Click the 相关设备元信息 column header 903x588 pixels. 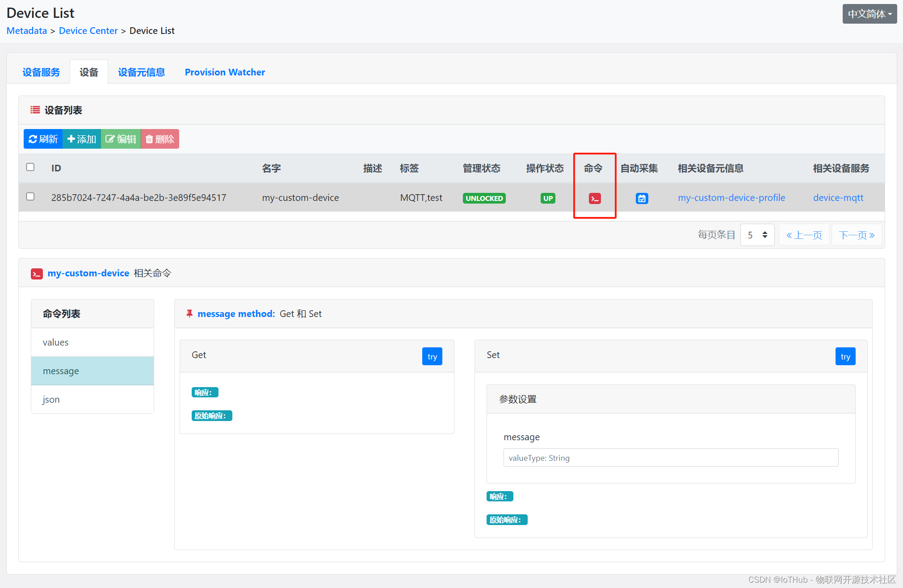click(710, 168)
